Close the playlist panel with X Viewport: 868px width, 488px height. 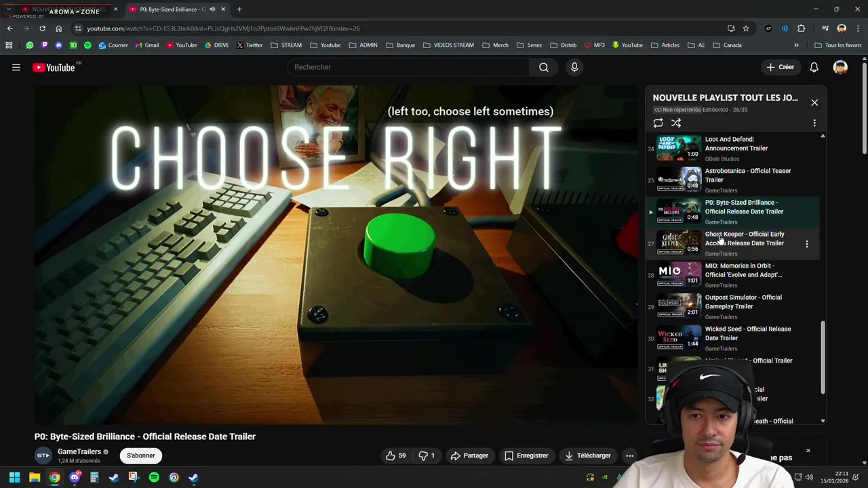pyautogui.click(x=814, y=103)
